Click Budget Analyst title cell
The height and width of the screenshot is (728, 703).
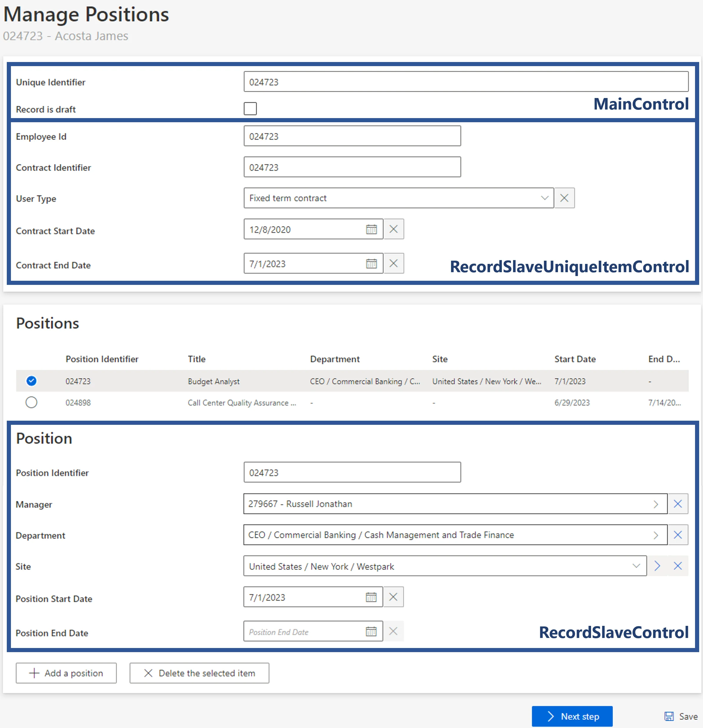pos(214,381)
